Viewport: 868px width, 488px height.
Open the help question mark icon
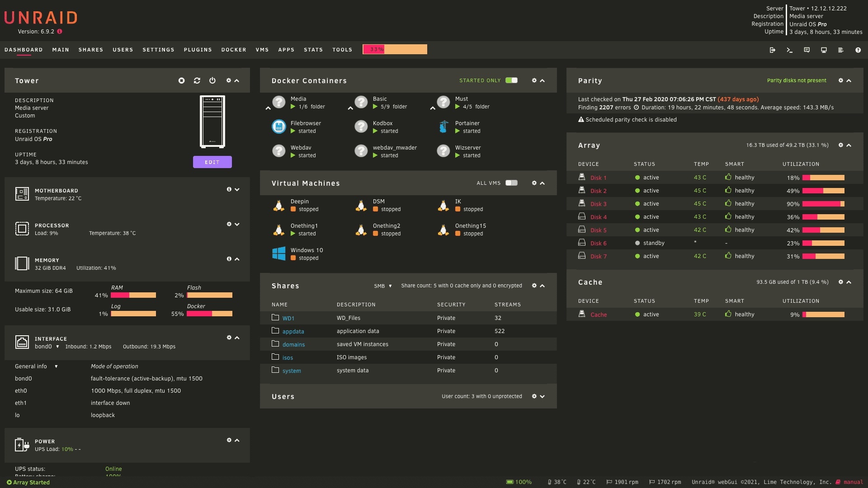pyautogui.click(x=858, y=50)
